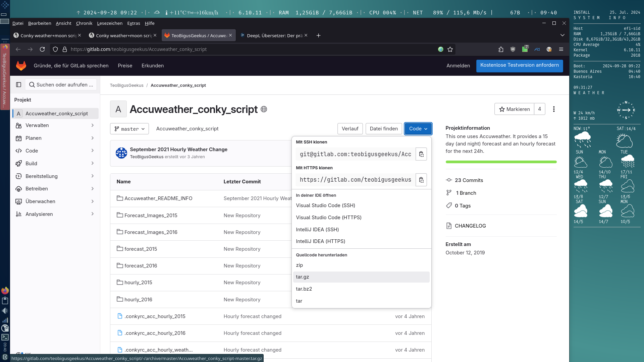This screenshot has width=644, height=362.
Task: Expand the Analysieren sidebar section
Action: click(55, 214)
